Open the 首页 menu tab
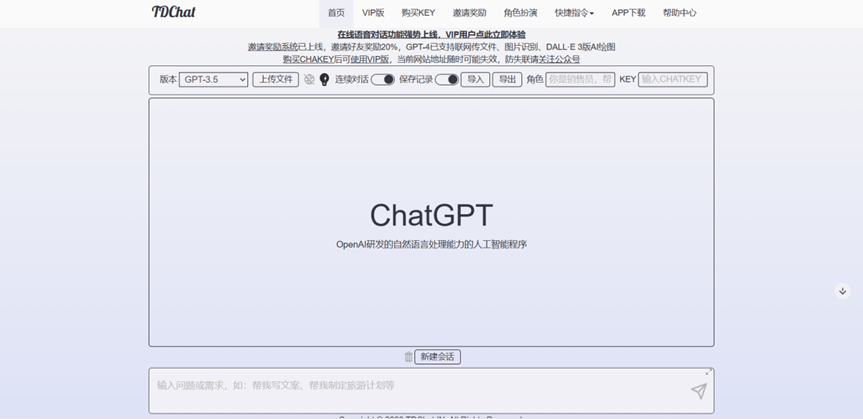Screen dimensions: 863x419 coord(336,13)
